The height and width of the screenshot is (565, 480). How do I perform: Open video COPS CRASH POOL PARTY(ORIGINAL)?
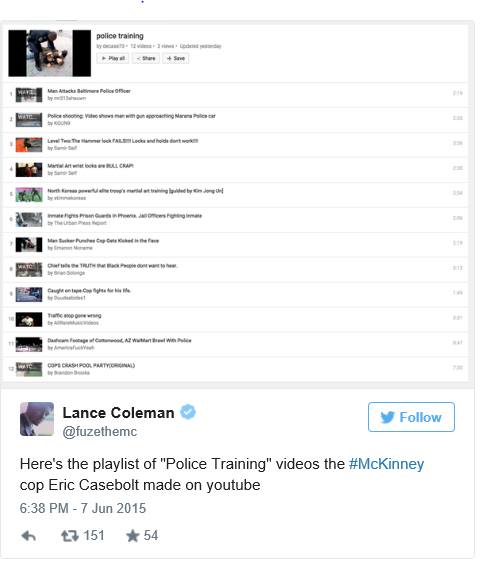click(x=91, y=365)
